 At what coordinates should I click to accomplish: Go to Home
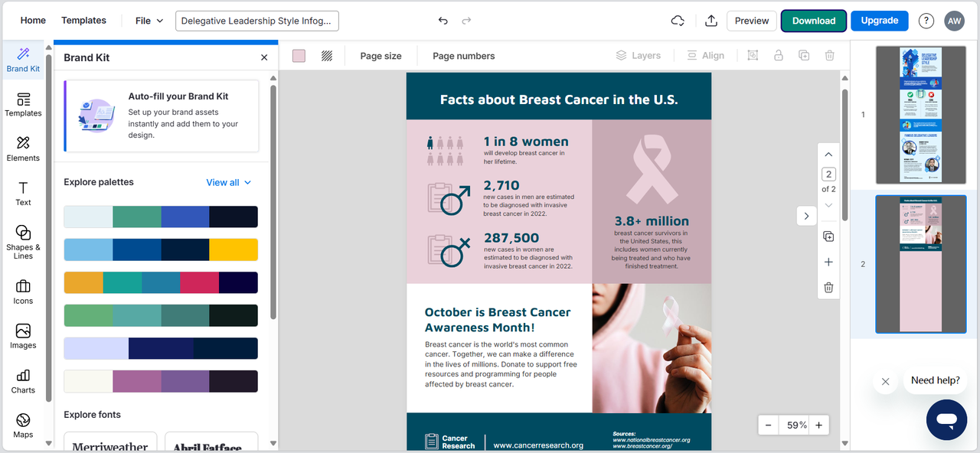pos(33,21)
